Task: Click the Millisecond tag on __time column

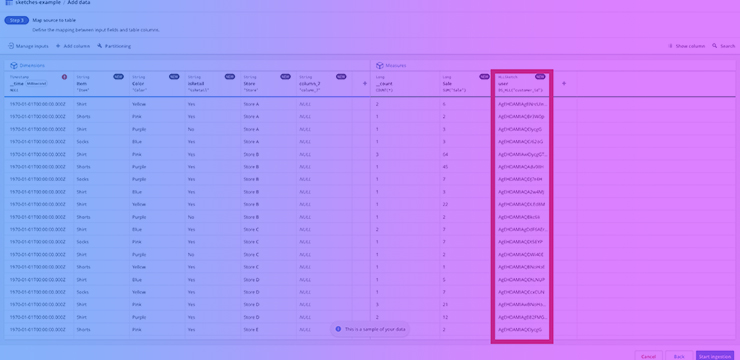Action: point(36,84)
